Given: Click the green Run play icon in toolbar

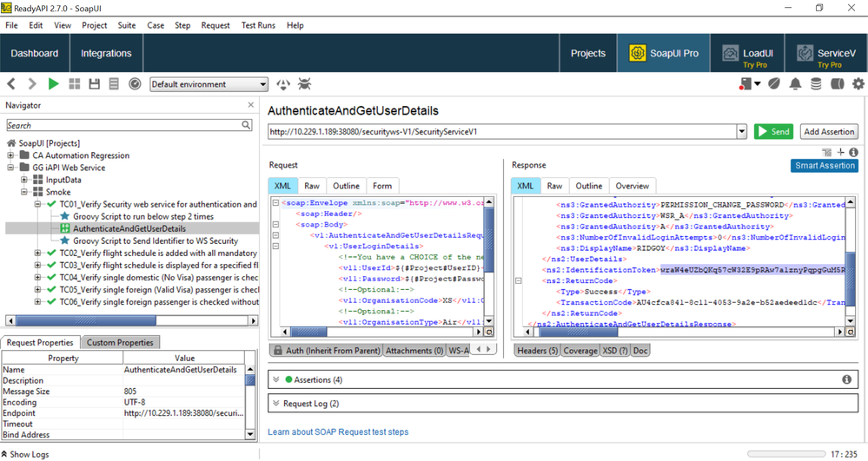Looking at the screenshot, I should [54, 84].
